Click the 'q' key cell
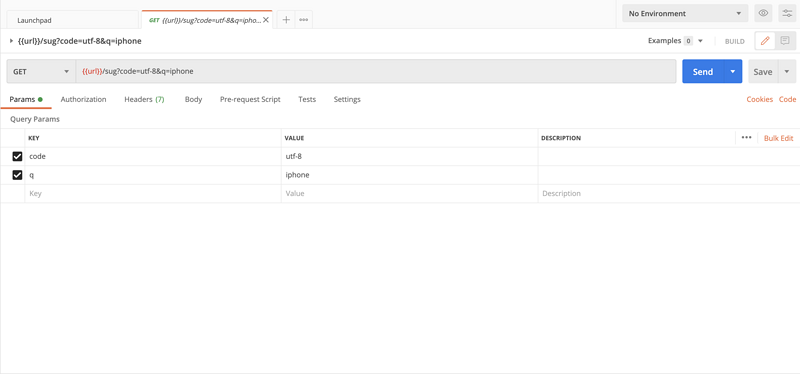Screen dimensions: 800x374 point(153,175)
